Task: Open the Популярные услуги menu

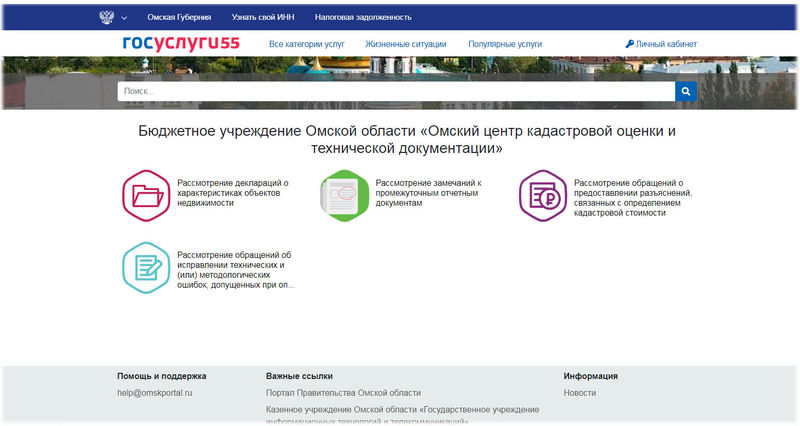Action: [x=505, y=44]
